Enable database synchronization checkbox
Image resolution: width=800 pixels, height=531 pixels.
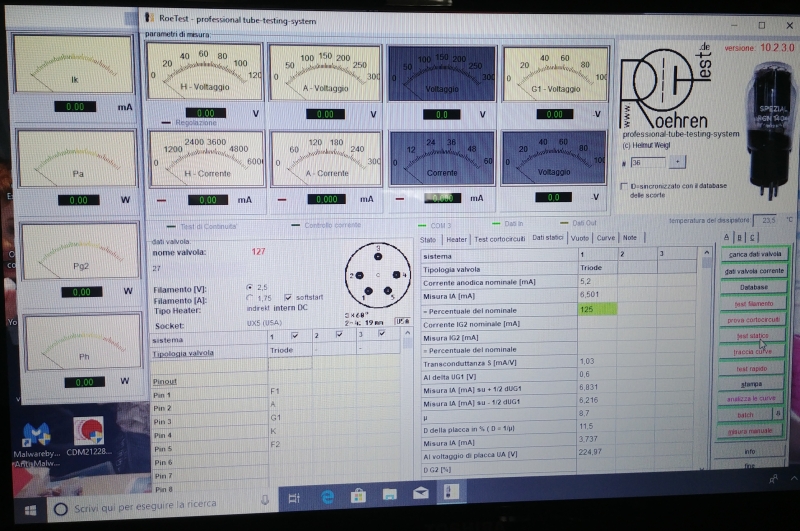623,186
